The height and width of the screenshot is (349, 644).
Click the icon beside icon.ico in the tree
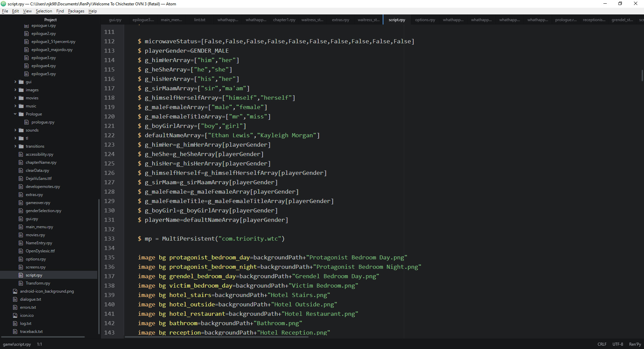[x=15, y=315]
